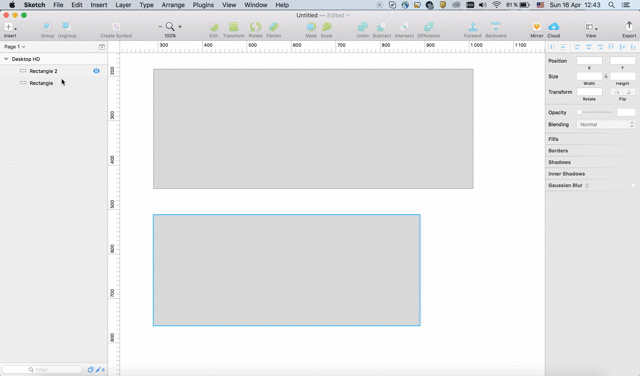Toggle the size proportions lock icon

[606, 76]
